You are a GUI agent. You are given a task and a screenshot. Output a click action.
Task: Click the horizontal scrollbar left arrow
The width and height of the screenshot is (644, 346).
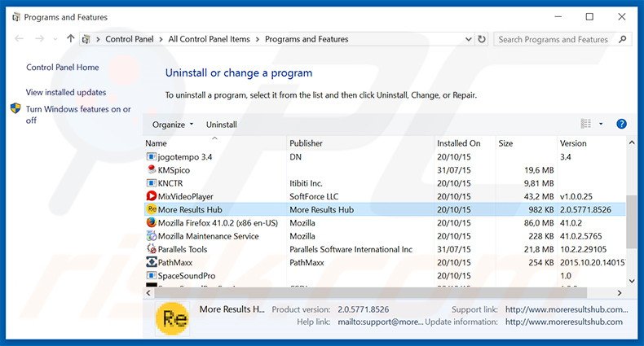coord(148,293)
